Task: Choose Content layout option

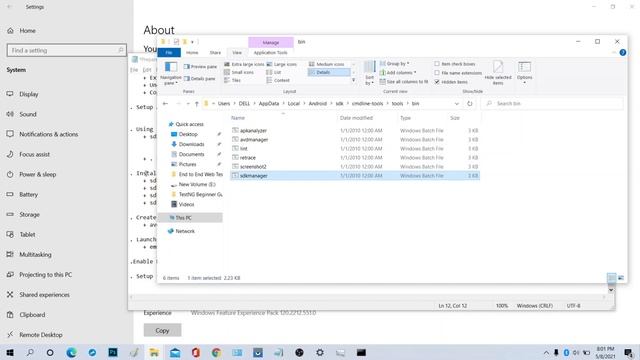Action: pos(278,80)
